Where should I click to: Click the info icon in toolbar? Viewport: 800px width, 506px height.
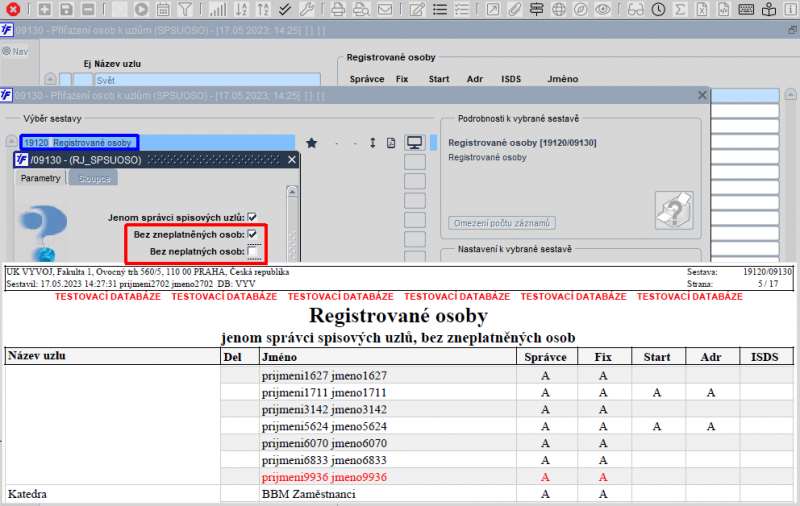click(x=791, y=9)
